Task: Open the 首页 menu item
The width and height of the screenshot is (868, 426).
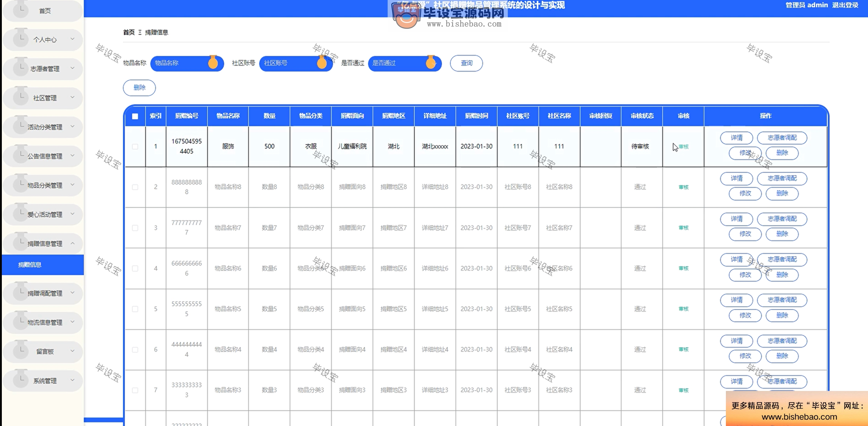Action: click(x=43, y=11)
